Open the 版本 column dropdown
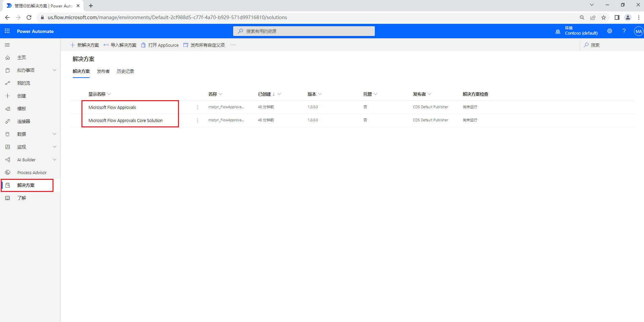Image resolution: width=644 pixels, height=322 pixels. [320, 94]
